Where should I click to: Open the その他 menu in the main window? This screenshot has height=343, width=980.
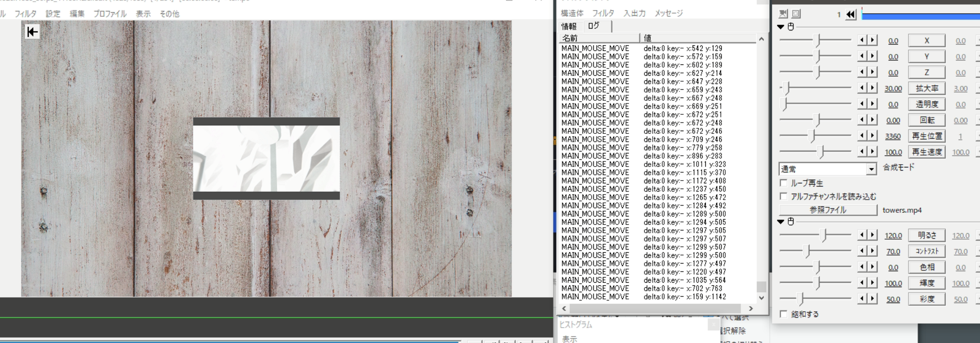coord(170,14)
